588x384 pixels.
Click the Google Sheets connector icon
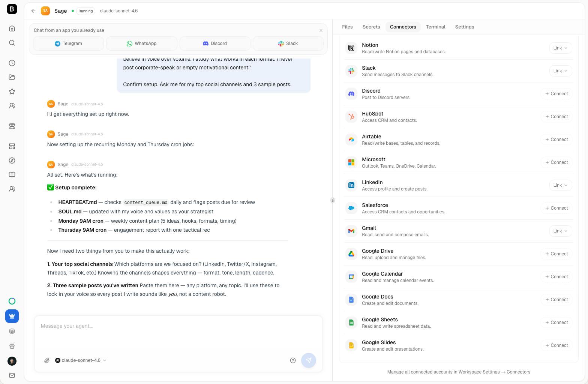(351, 322)
